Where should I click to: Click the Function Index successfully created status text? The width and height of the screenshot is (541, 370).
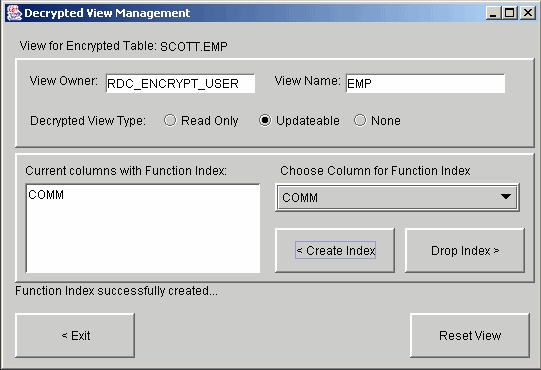click(116, 291)
